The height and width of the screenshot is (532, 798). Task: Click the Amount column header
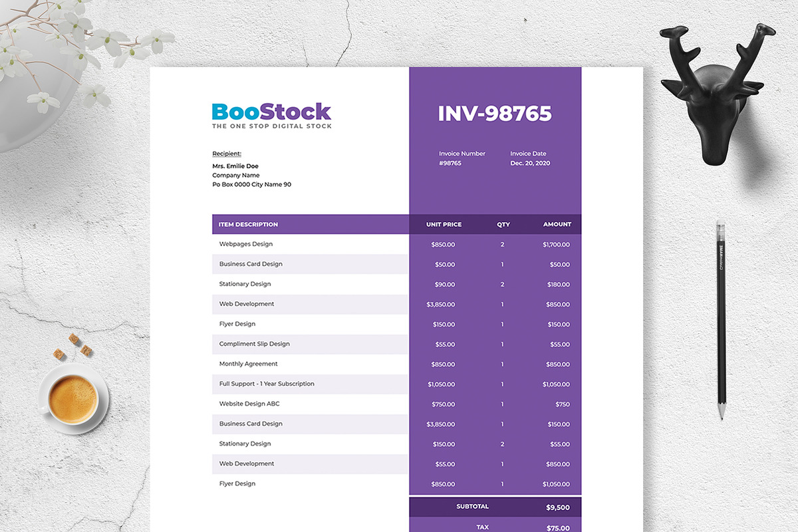557,225
